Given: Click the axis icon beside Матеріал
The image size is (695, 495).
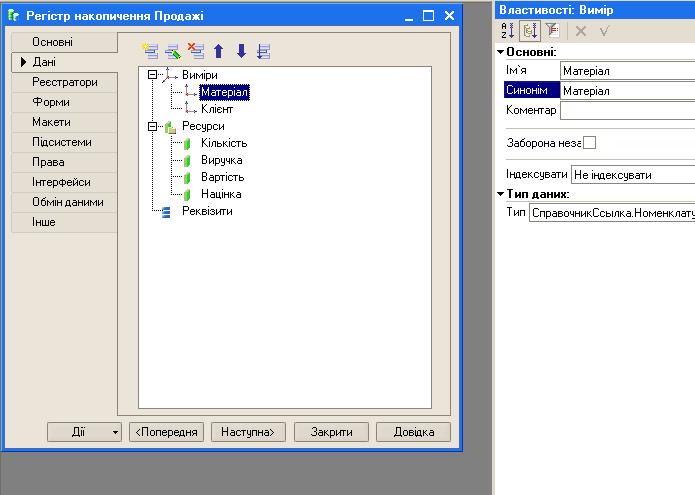Looking at the screenshot, I should pyautogui.click(x=190, y=91).
